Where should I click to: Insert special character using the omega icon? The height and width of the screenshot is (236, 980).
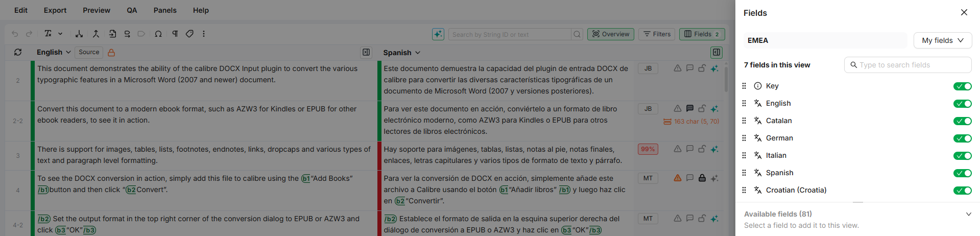tap(158, 34)
